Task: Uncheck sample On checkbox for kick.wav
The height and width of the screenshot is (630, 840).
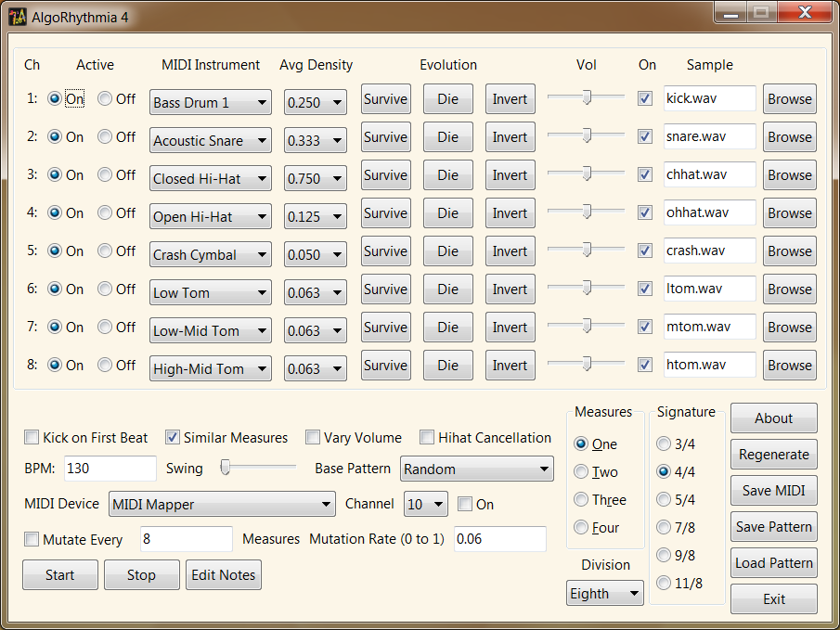Action: [x=645, y=98]
